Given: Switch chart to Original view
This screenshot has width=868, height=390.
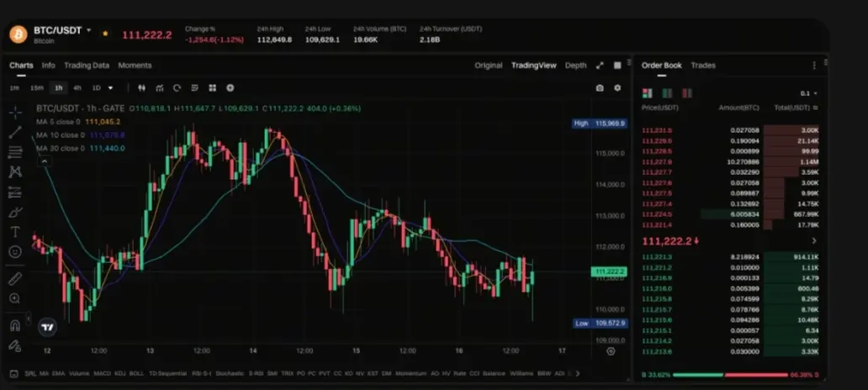Looking at the screenshot, I should click(x=488, y=66).
